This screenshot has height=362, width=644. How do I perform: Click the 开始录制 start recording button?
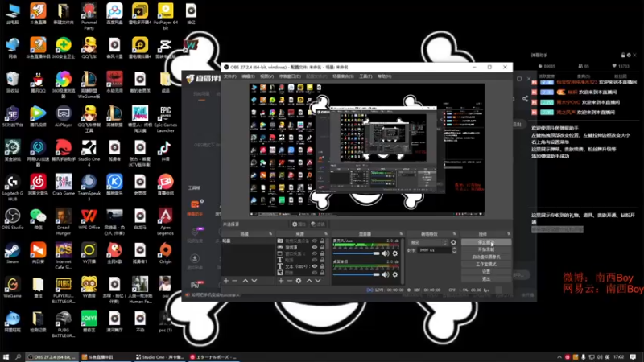click(486, 249)
